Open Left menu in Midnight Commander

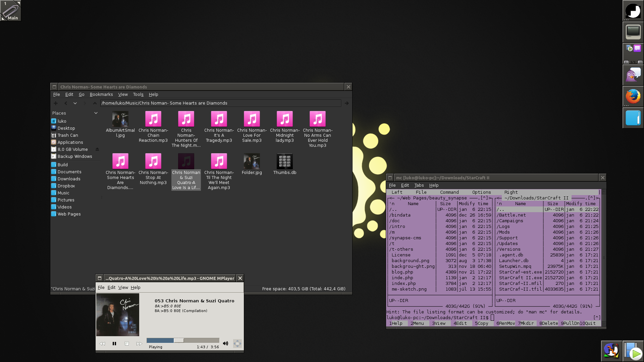coord(397,192)
